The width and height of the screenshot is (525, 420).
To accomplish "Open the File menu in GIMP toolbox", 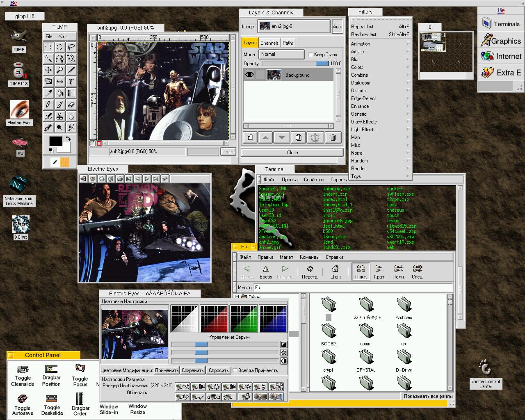I will click(x=49, y=37).
